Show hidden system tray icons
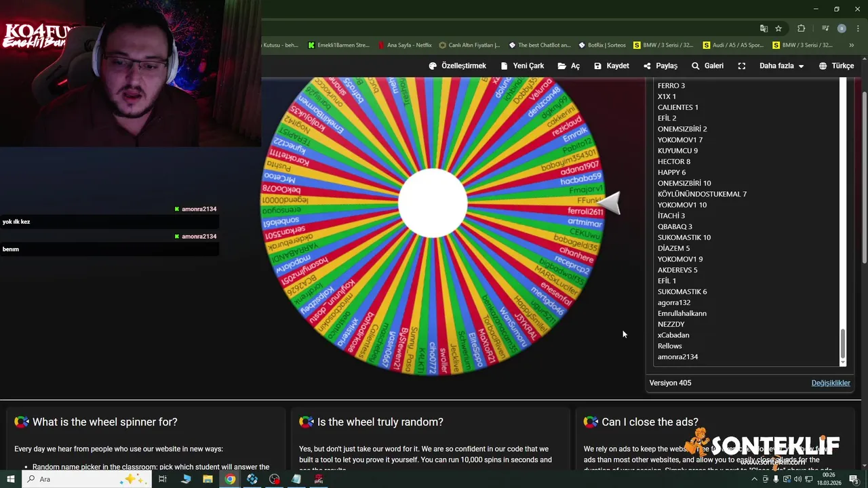The width and height of the screenshot is (868, 488). (x=755, y=479)
